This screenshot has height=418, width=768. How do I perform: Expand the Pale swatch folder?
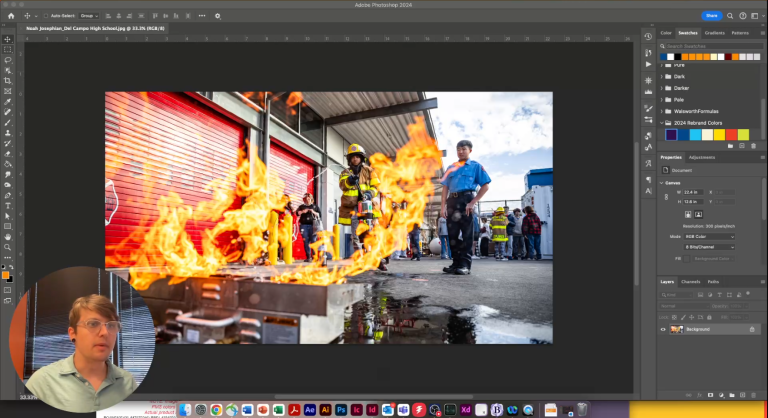[662, 99]
